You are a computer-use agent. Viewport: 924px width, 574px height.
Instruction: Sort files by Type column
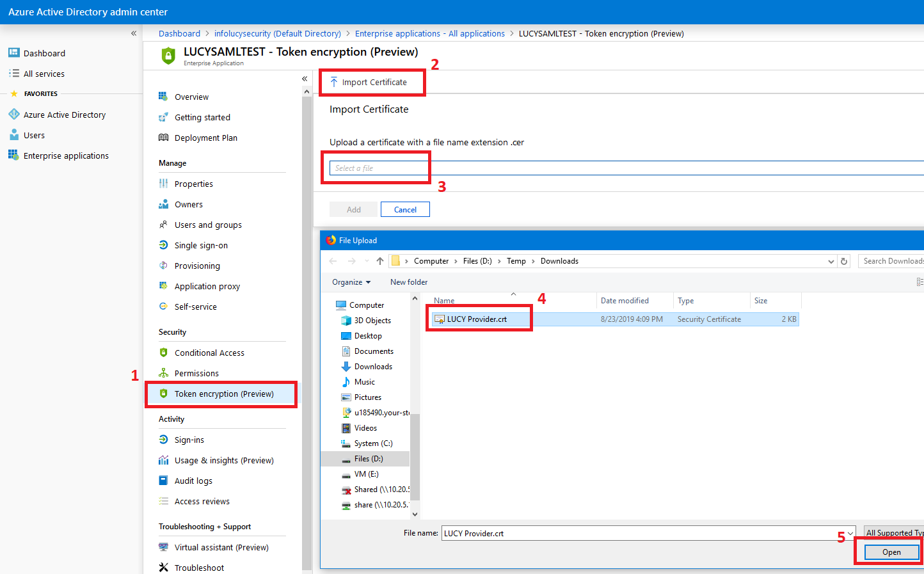click(685, 301)
